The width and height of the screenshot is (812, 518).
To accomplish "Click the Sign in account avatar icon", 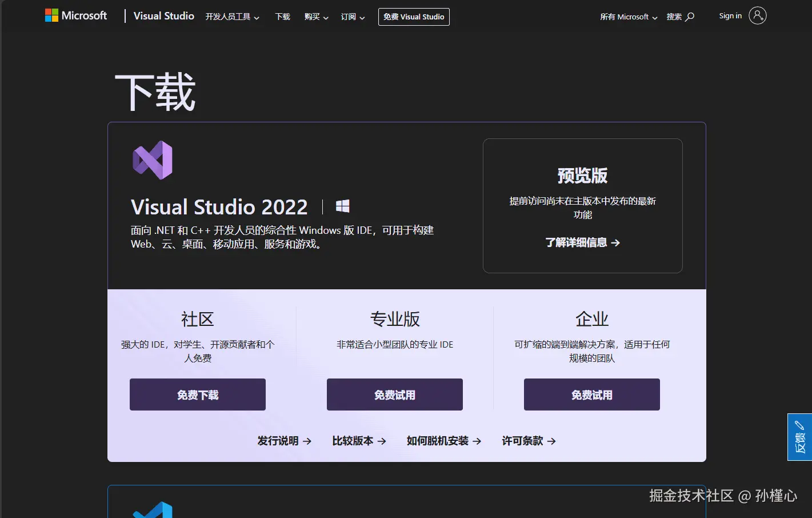I will point(758,15).
